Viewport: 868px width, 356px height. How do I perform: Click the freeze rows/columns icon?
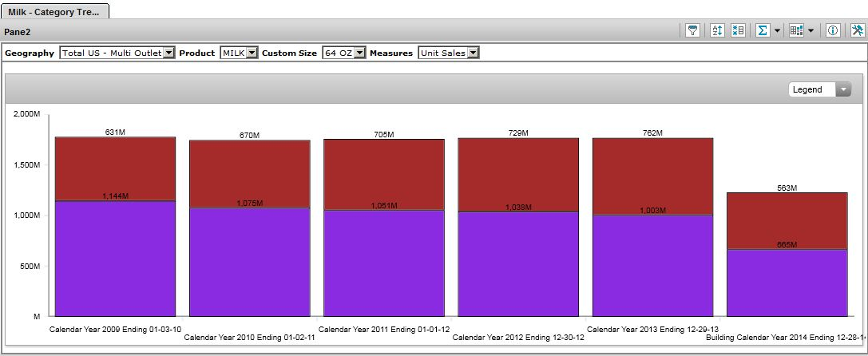tap(738, 30)
